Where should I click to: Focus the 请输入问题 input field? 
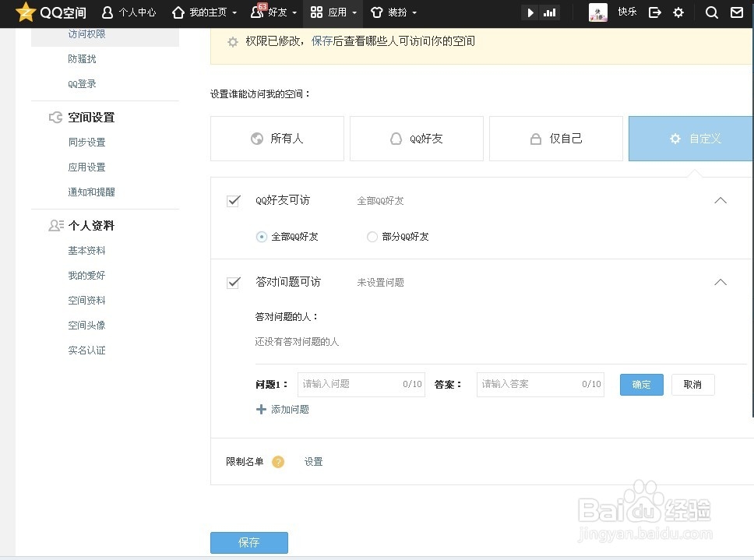pos(361,385)
